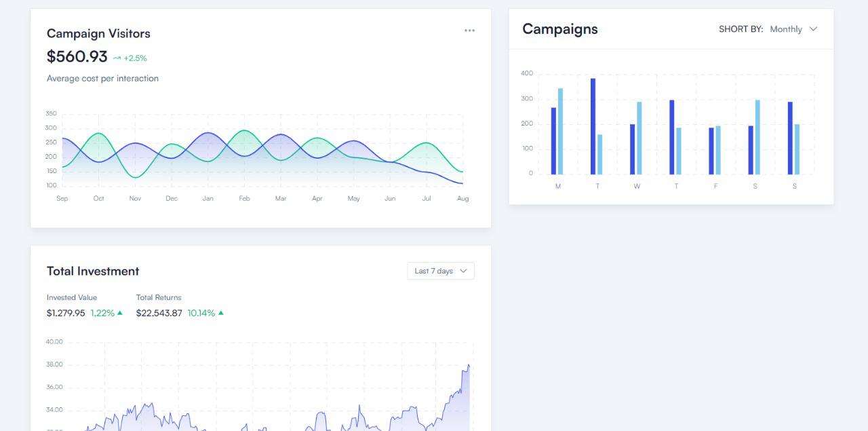The height and width of the screenshot is (431, 868).
Task: Click the chevron inside Last 7 days box
Action: 464,271
